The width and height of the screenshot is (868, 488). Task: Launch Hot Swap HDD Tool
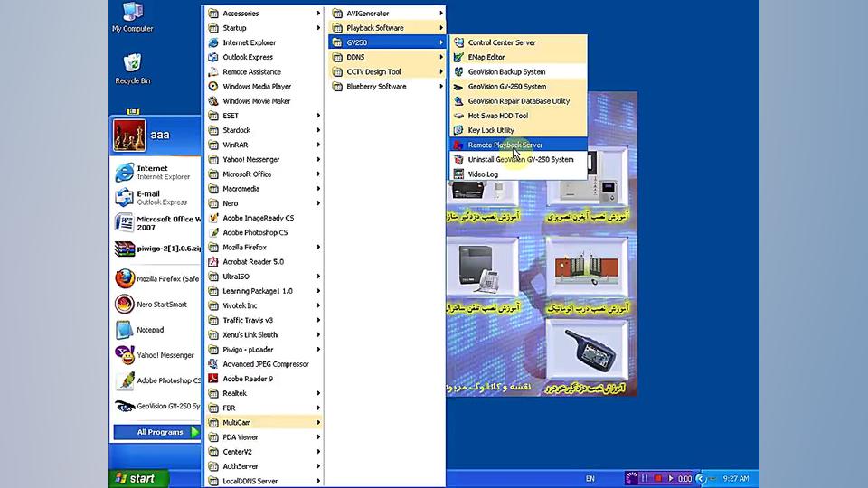(518, 116)
